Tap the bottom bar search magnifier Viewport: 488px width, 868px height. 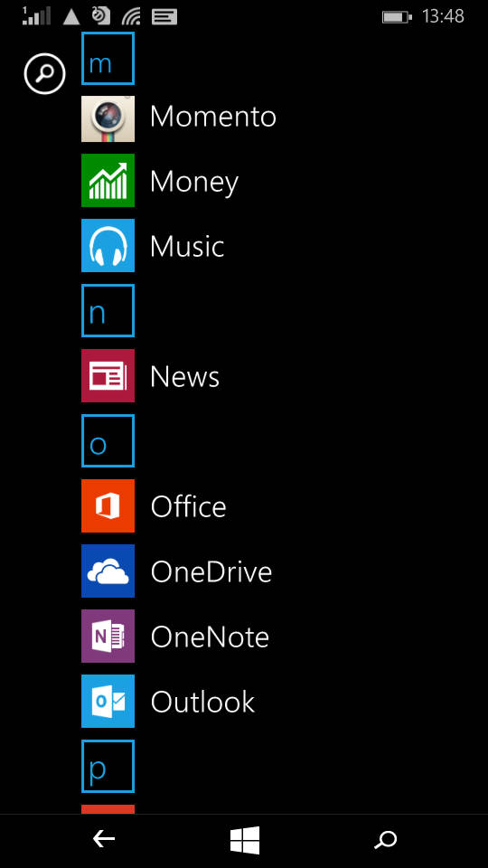pyautogui.click(x=386, y=840)
